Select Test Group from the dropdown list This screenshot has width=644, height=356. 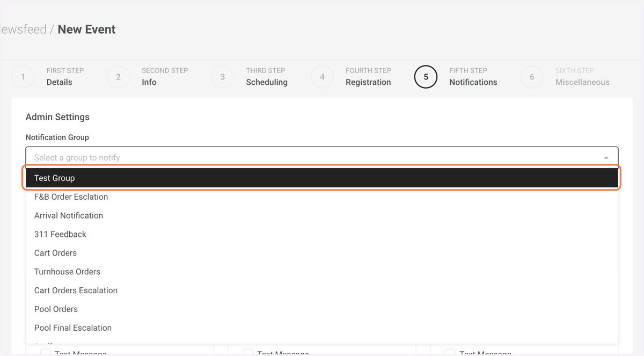322,178
